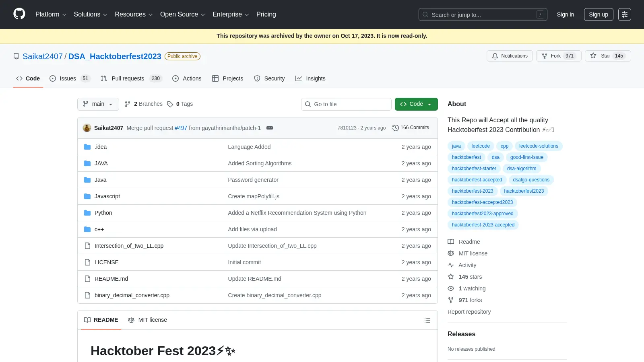The height and width of the screenshot is (362, 644).
Task: Click the Notifications bell button
Action: pyautogui.click(x=510, y=56)
